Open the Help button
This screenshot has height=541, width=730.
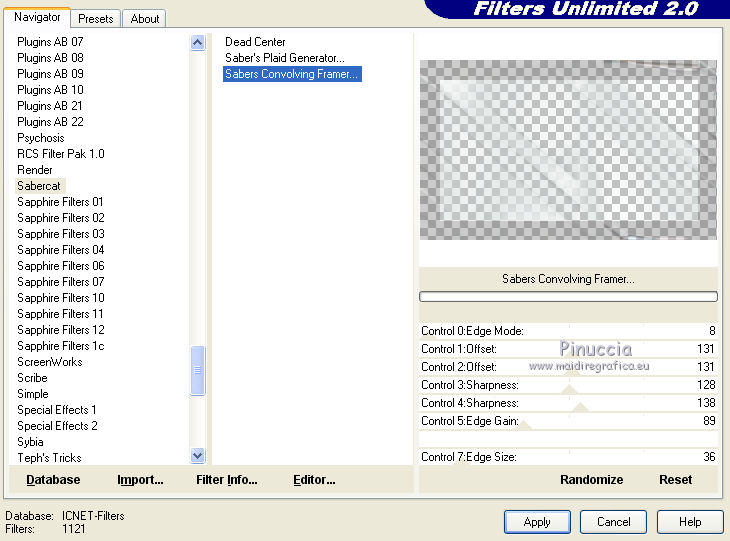(690, 522)
